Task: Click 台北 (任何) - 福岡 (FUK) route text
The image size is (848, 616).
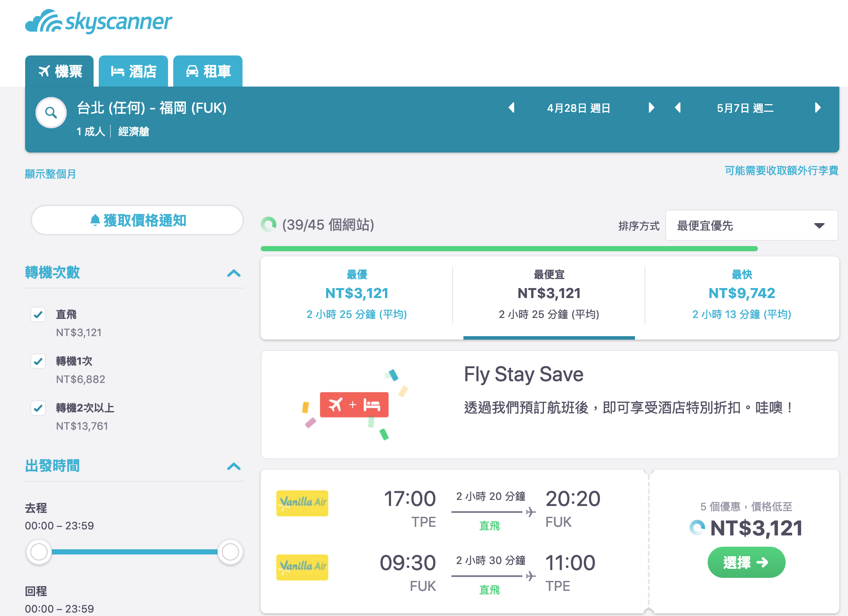Action: (x=152, y=108)
